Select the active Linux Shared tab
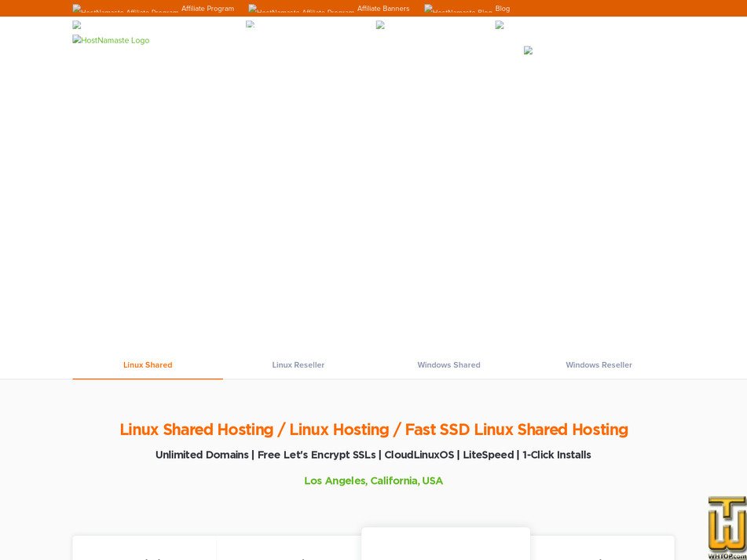 148,364
